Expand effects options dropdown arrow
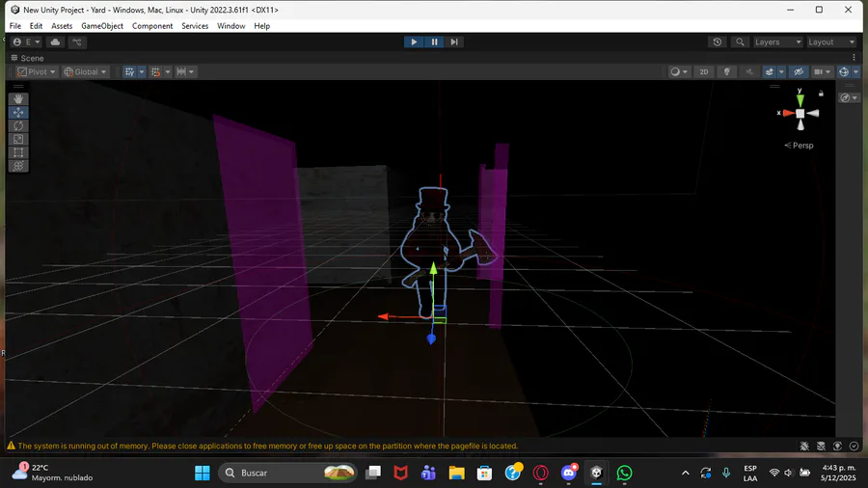 tap(781, 72)
